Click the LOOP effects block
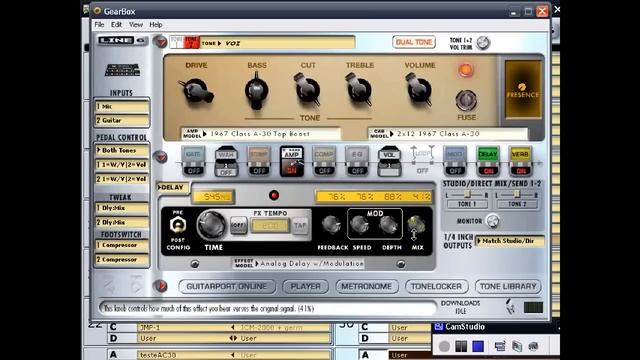 (x=422, y=161)
